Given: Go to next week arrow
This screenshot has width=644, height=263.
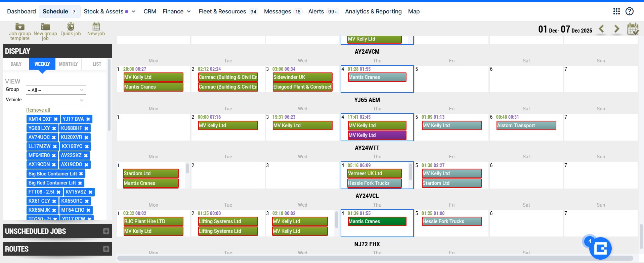Looking at the screenshot, I should click(617, 29).
